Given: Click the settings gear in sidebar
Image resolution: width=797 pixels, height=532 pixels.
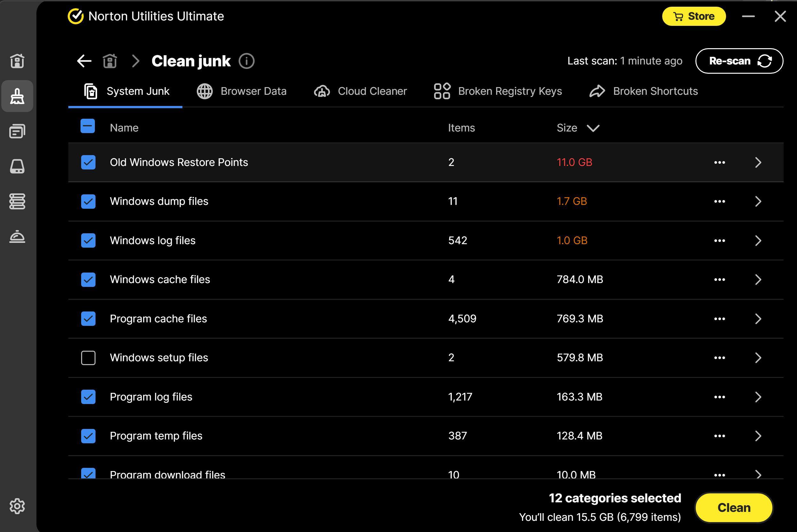Looking at the screenshot, I should [x=17, y=506].
